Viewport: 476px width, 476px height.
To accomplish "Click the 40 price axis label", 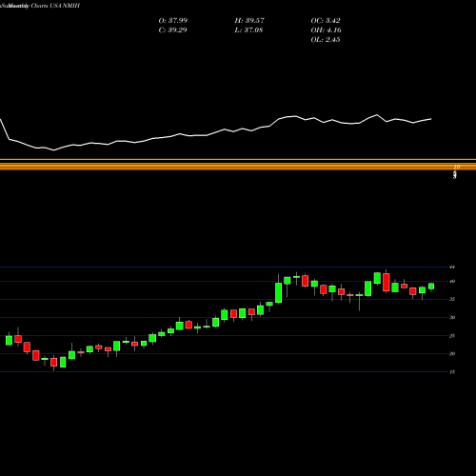I will point(452,281).
